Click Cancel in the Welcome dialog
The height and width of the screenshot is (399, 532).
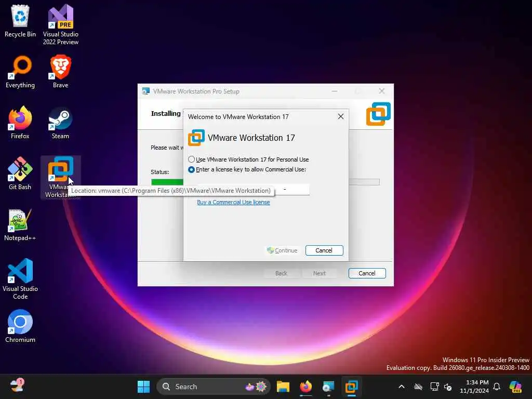coord(324,250)
